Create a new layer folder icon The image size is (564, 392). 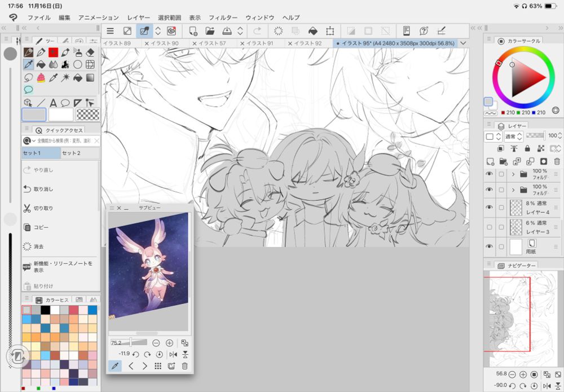click(504, 161)
